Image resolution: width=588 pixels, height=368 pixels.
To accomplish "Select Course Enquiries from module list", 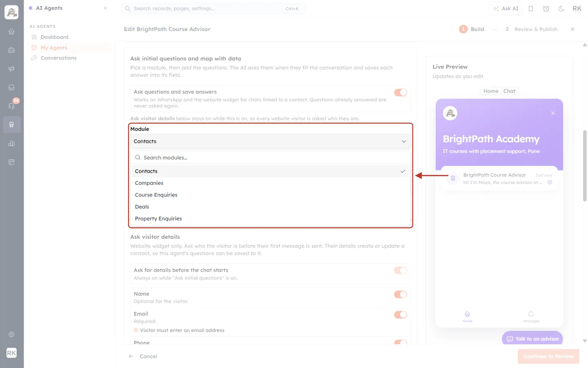I will [x=270, y=195].
